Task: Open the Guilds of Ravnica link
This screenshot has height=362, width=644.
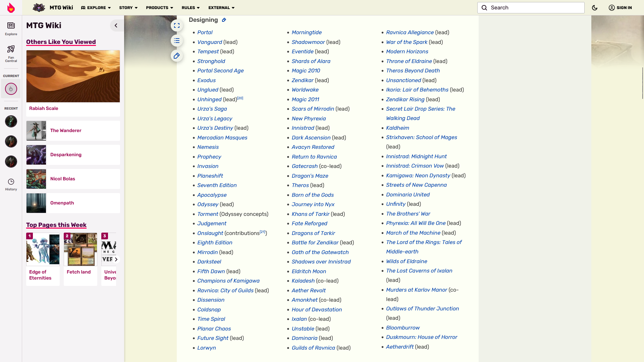Action: pyautogui.click(x=313, y=348)
